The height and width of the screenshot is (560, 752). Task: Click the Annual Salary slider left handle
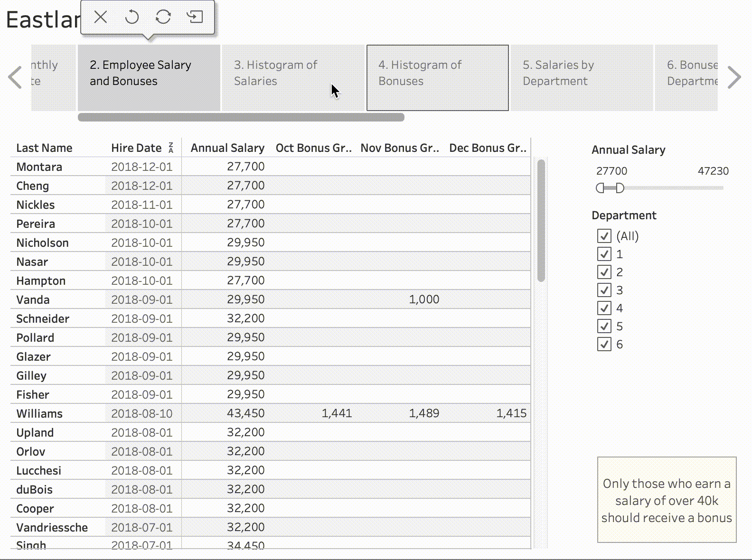pyautogui.click(x=600, y=188)
